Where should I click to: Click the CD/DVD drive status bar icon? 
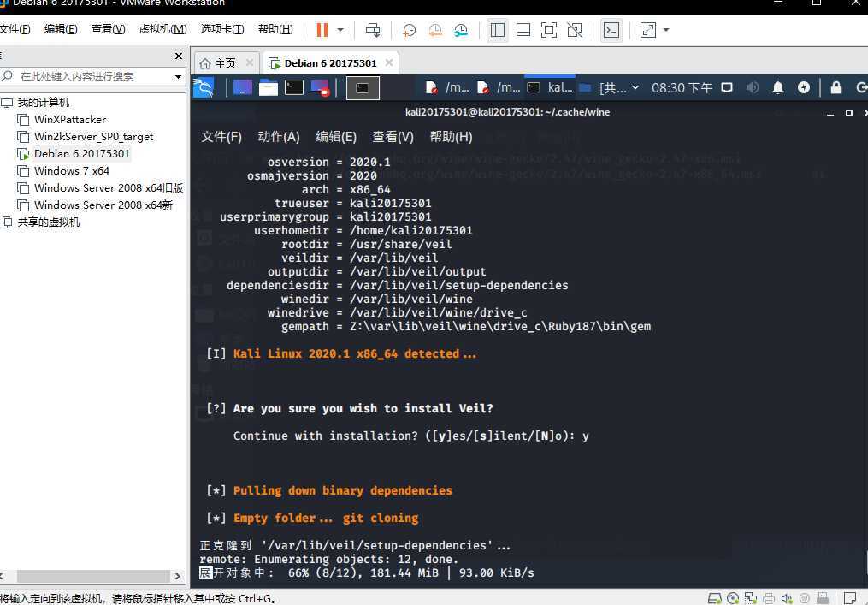pos(733,598)
